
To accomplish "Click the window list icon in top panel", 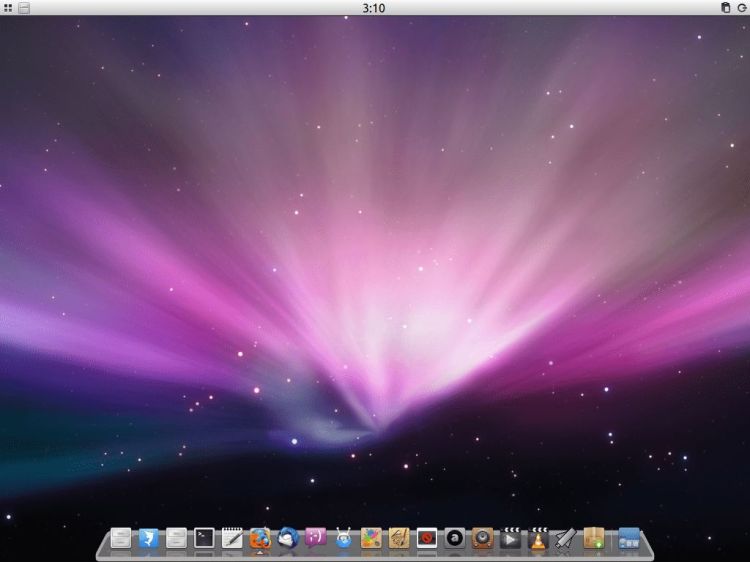I will (24, 8).
